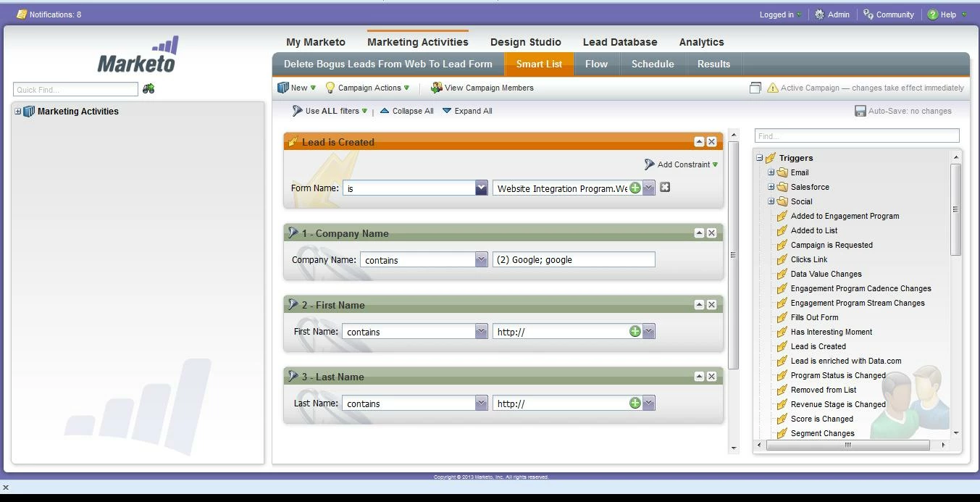Screen dimensions: 980x502
Task: Expand the Salesforce triggers folder
Action: coord(771,187)
